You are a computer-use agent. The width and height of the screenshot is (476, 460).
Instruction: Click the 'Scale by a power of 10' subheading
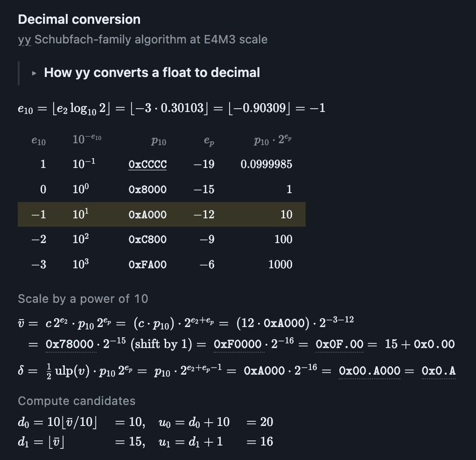click(83, 299)
